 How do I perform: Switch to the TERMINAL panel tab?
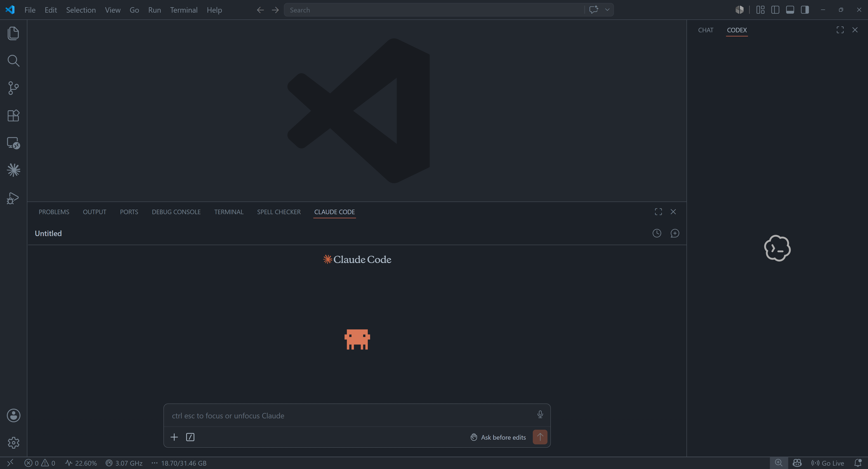[x=229, y=212]
